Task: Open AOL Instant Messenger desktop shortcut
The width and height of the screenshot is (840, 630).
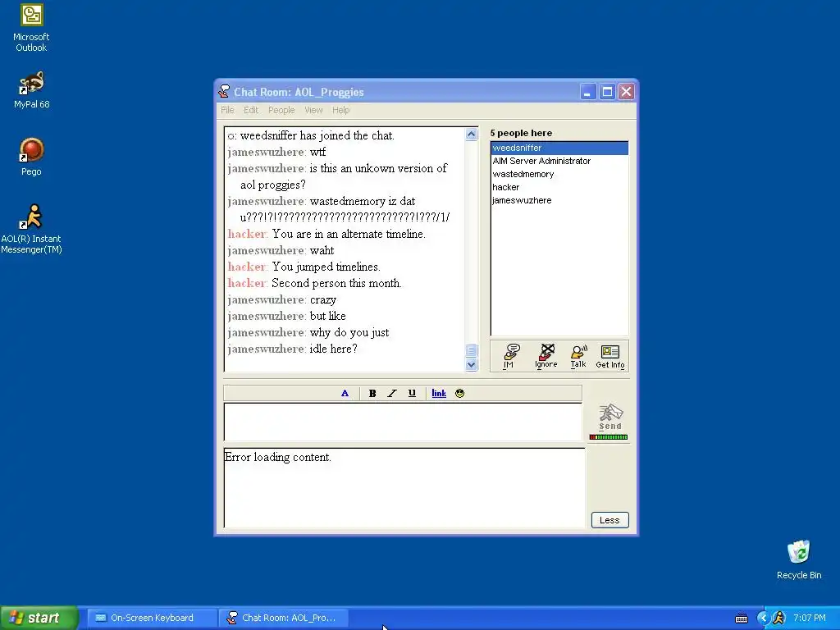Action: (x=31, y=229)
